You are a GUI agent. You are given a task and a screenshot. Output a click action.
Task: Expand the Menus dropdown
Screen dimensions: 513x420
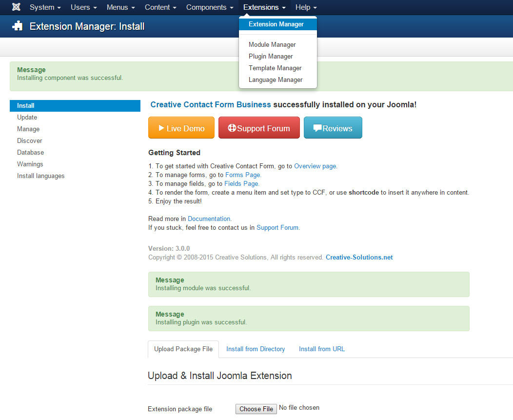pyautogui.click(x=121, y=7)
